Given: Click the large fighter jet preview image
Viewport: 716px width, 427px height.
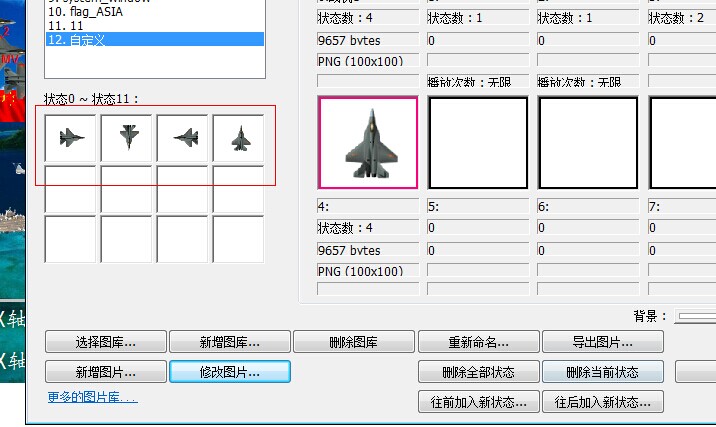Looking at the screenshot, I should coord(368,143).
